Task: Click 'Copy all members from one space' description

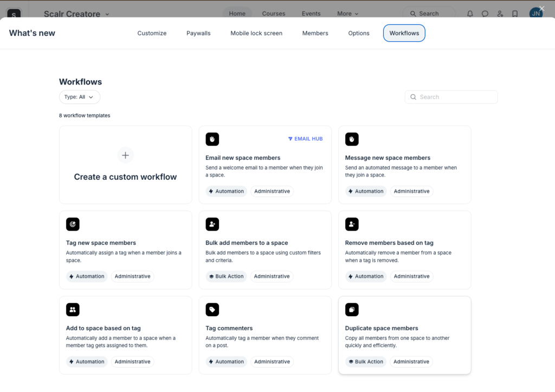Action: (397, 342)
